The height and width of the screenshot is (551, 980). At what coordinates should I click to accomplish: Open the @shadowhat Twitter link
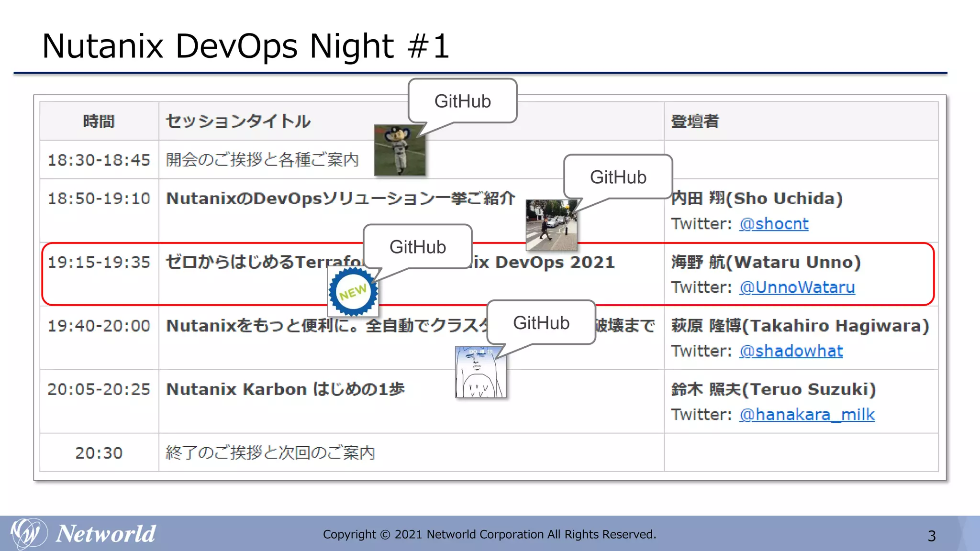pyautogui.click(x=791, y=351)
